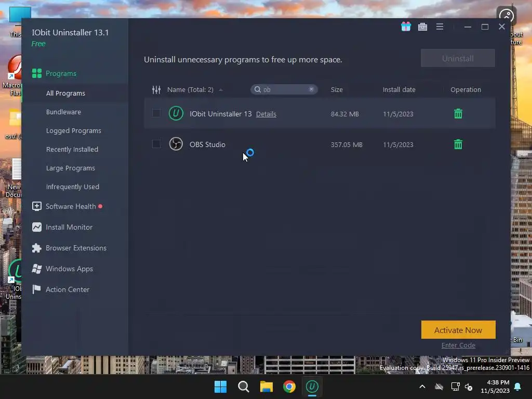Sort by Install date column header
The image size is (532, 399).
[x=399, y=89]
